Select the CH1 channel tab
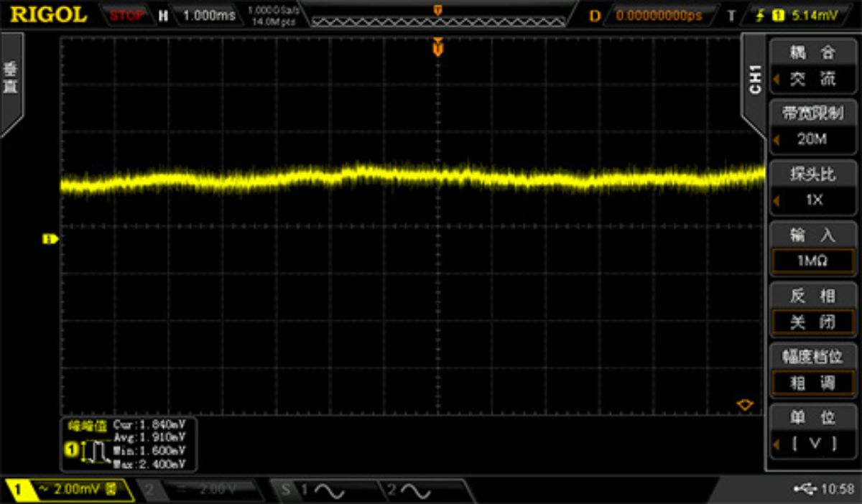862x504 pixels. 754,79
